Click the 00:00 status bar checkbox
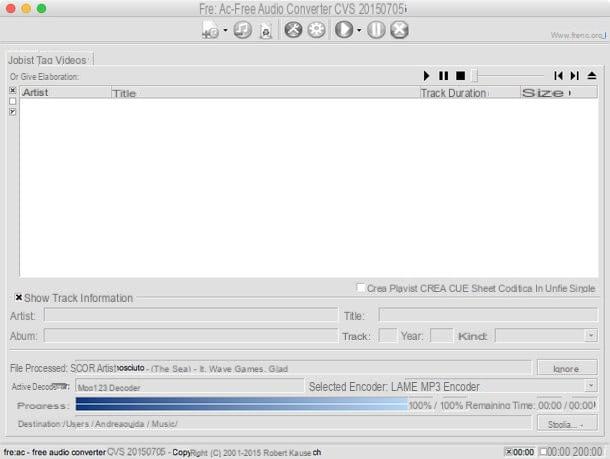The height and width of the screenshot is (459, 610). tap(508, 451)
